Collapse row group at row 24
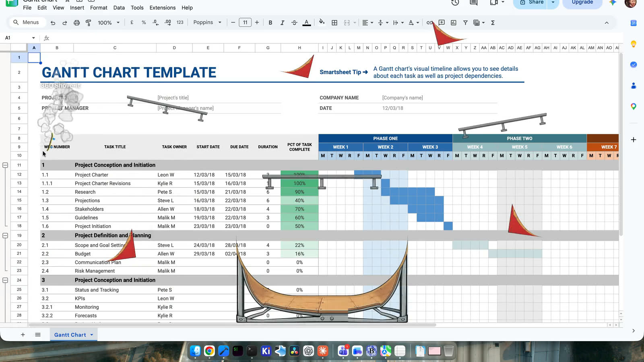Screen dimensions: 644x362 (5, 280)
